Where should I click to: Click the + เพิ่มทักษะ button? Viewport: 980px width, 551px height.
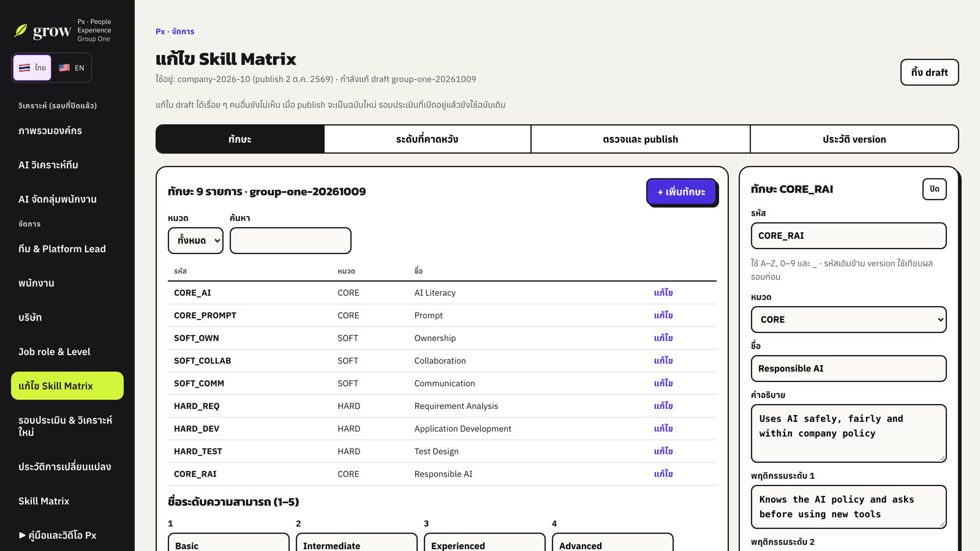tap(681, 192)
